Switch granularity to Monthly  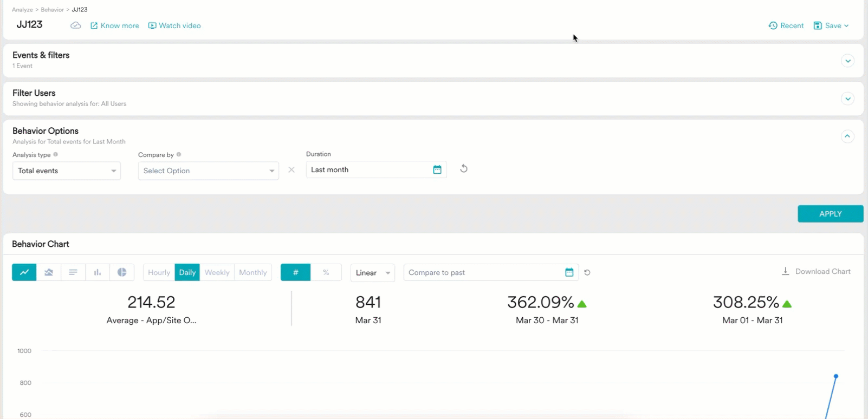click(253, 272)
